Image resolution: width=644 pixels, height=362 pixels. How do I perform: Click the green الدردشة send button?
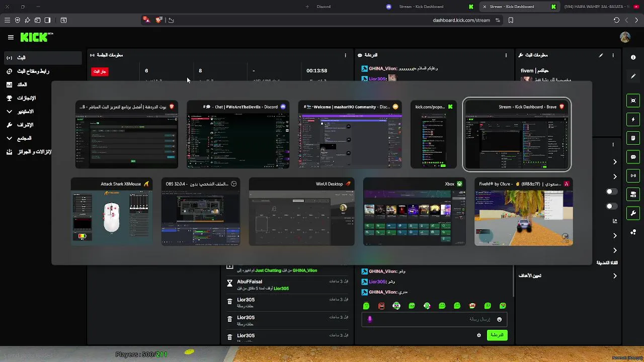click(497, 335)
